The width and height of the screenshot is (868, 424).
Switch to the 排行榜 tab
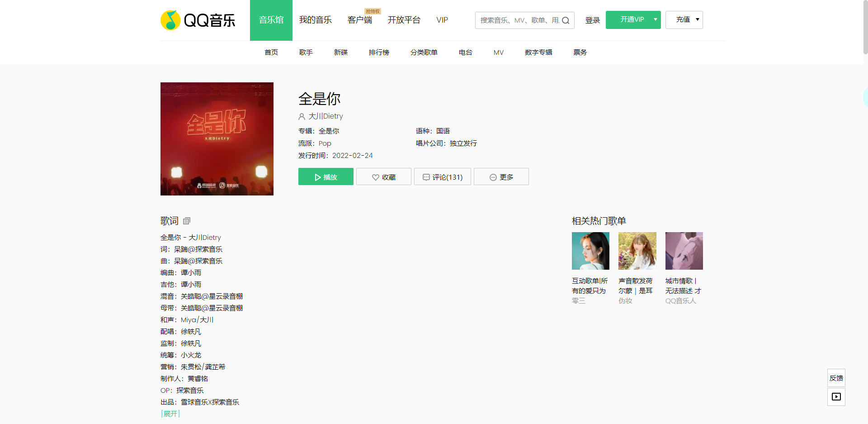(379, 52)
